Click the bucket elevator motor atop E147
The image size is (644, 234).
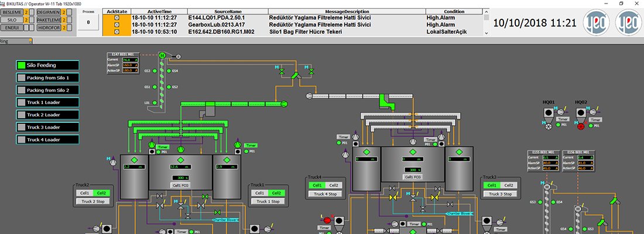pyautogui.click(x=162, y=55)
